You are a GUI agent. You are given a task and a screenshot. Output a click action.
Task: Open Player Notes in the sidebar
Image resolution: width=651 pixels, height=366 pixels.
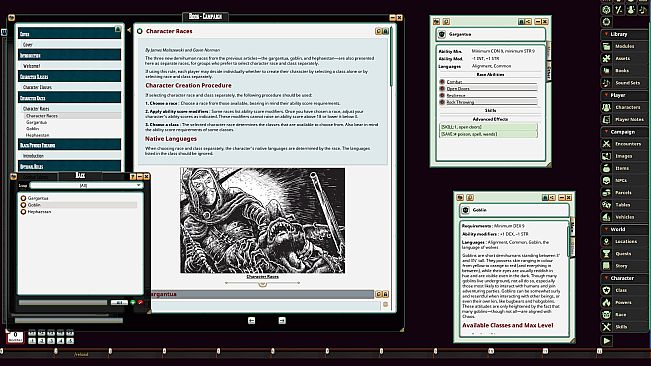624,120
